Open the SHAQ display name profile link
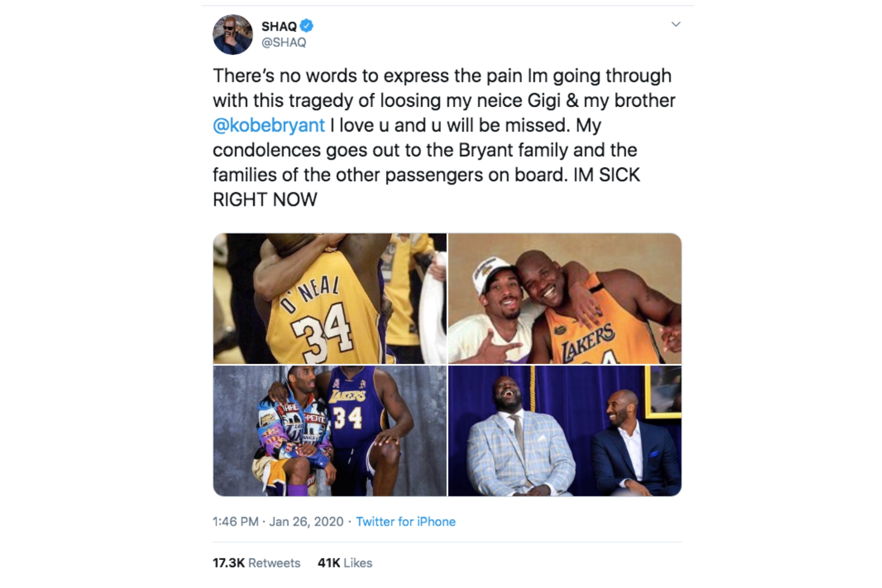Screen dimensions: 882x588 [279, 27]
